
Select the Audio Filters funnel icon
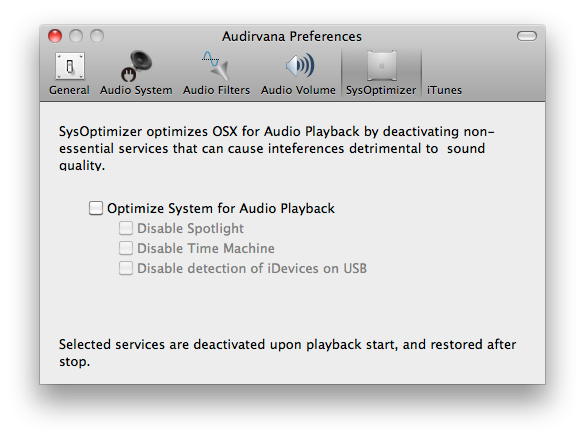[216, 66]
